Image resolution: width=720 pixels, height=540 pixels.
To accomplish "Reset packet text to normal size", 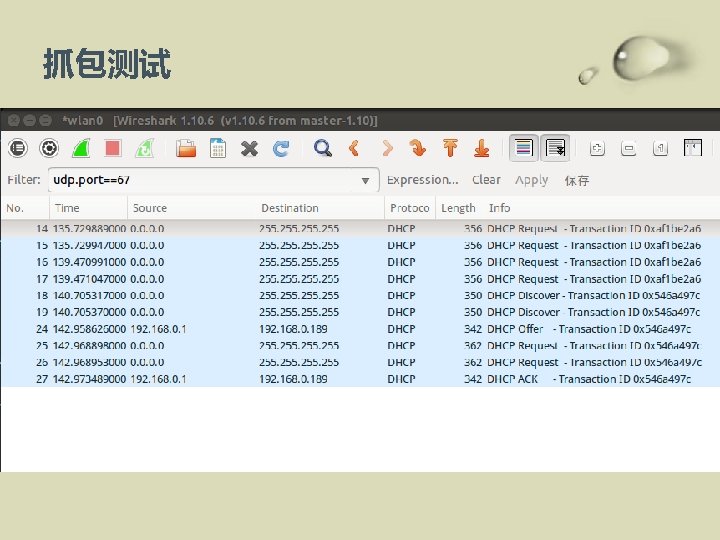I will 660,148.
